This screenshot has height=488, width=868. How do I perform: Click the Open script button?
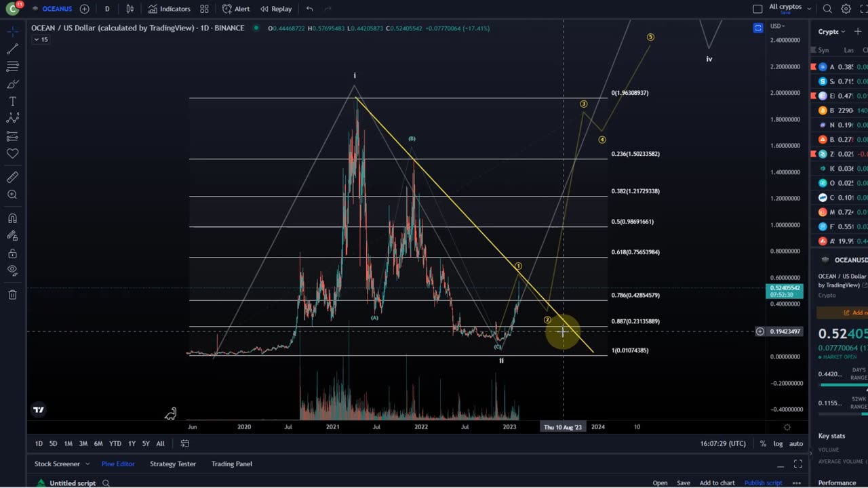pos(660,483)
